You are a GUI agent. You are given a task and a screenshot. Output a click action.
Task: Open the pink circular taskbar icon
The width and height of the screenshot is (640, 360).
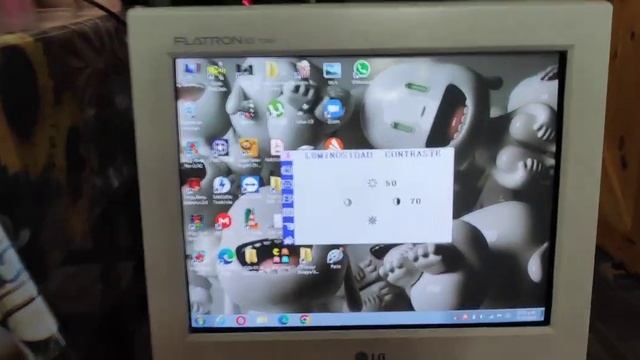pos(241,320)
